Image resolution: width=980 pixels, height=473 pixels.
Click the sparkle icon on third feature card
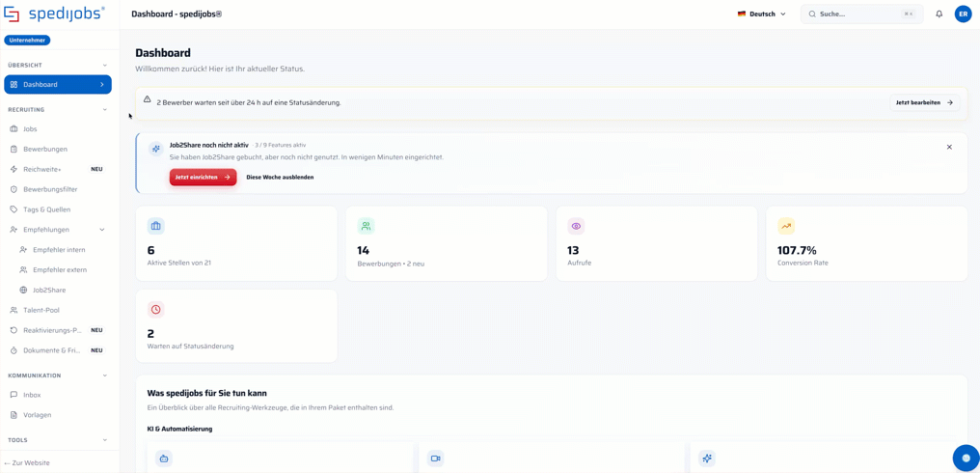(x=707, y=459)
